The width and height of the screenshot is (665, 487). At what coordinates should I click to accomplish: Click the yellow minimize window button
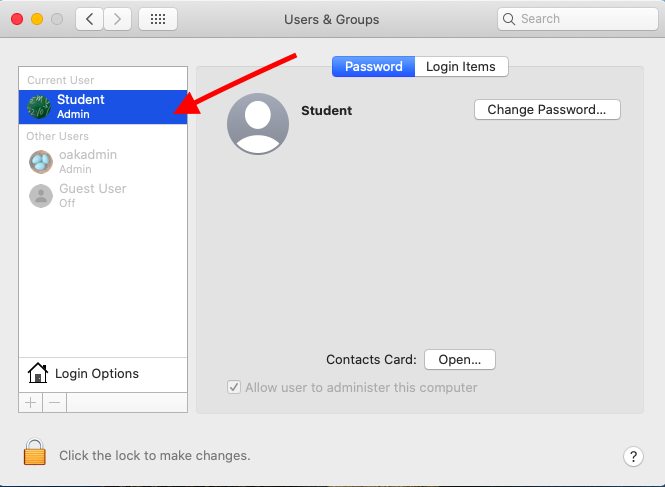(x=37, y=19)
